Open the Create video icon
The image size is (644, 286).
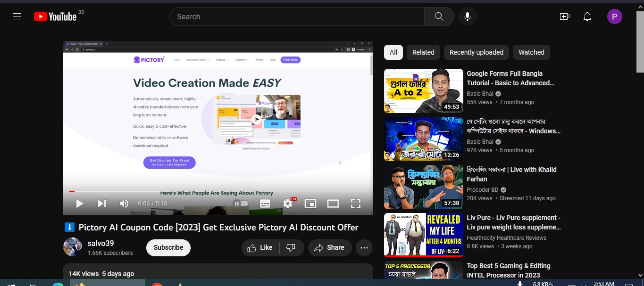(565, 16)
